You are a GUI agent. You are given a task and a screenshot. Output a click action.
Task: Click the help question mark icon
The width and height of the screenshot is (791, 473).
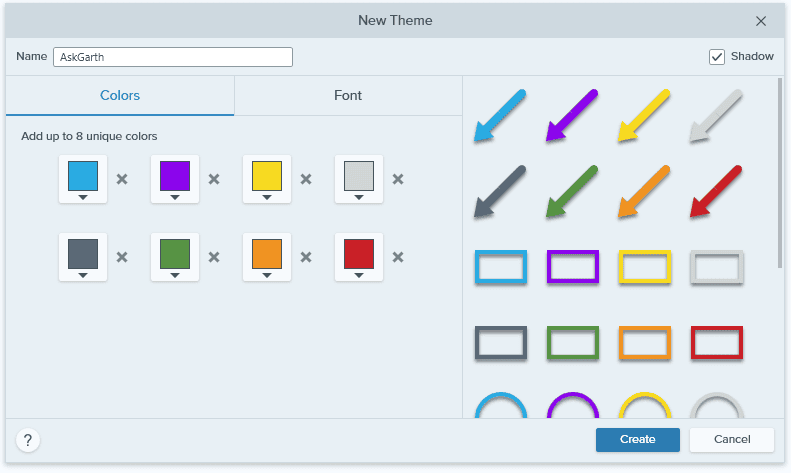coord(28,440)
